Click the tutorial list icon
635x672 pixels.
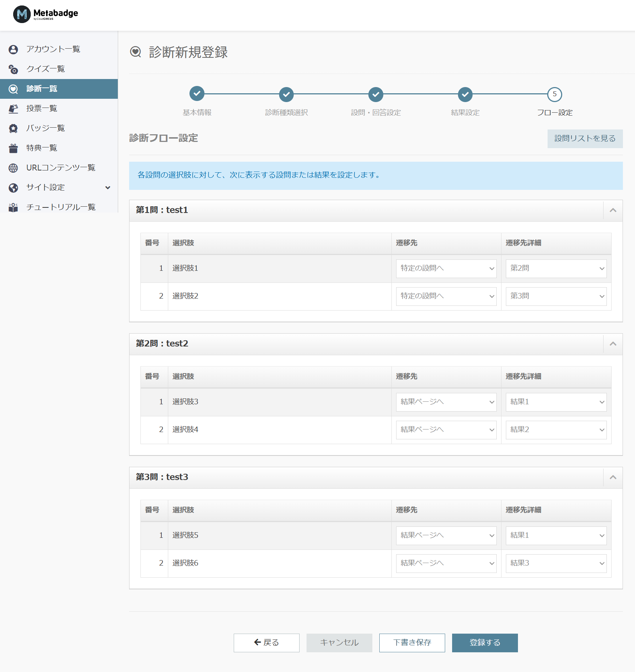point(13,207)
